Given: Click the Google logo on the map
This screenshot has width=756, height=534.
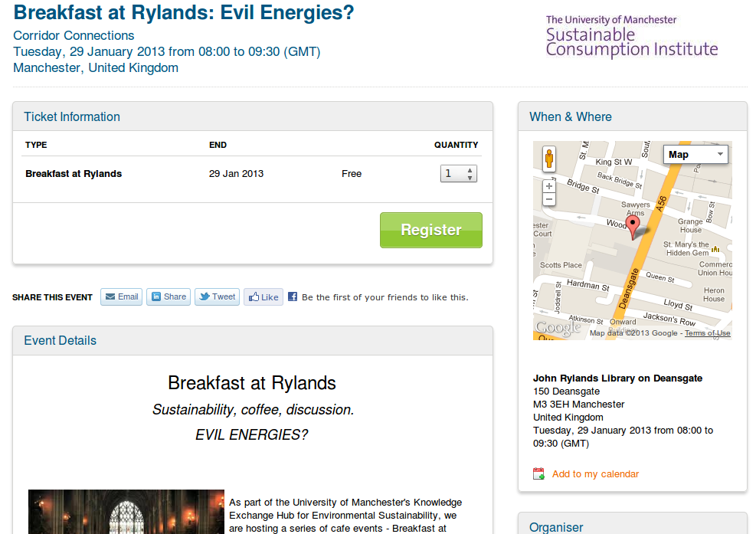Looking at the screenshot, I should pyautogui.click(x=558, y=328).
